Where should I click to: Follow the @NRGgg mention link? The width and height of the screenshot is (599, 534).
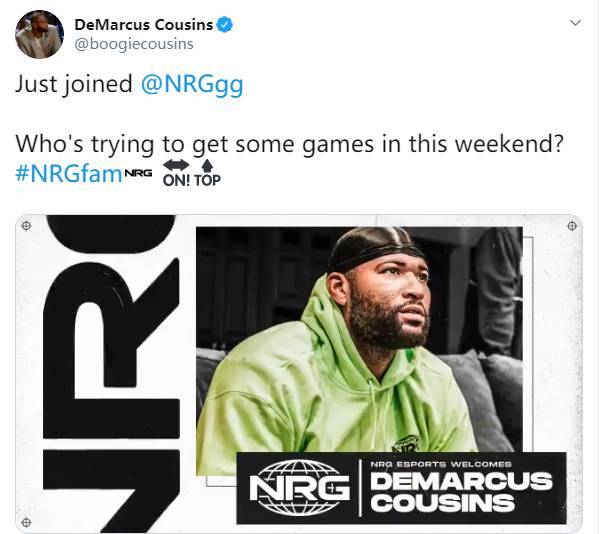pyautogui.click(x=192, y=85)
